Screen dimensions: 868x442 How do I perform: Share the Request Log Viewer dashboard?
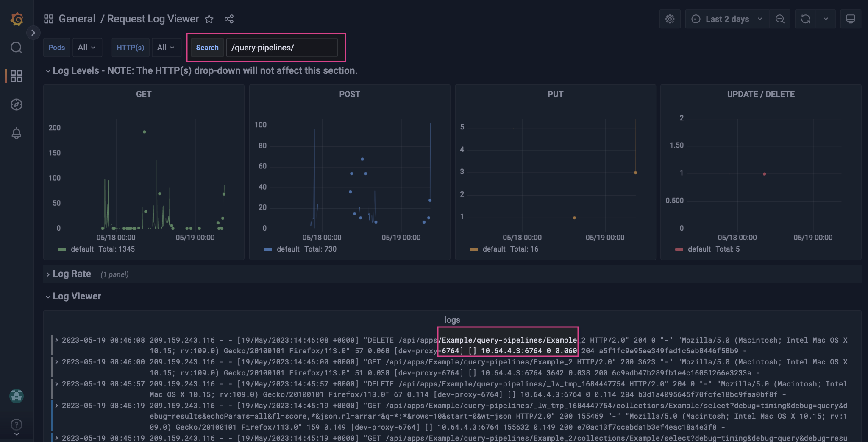tap(229, 19)
